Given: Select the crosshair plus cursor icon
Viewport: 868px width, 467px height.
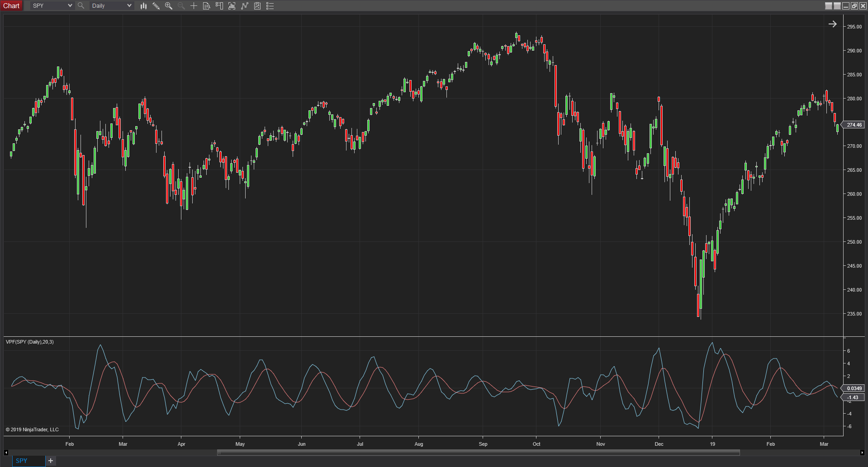Looking at the screenshot, I should pyautogui.click(x=194, y=6).
